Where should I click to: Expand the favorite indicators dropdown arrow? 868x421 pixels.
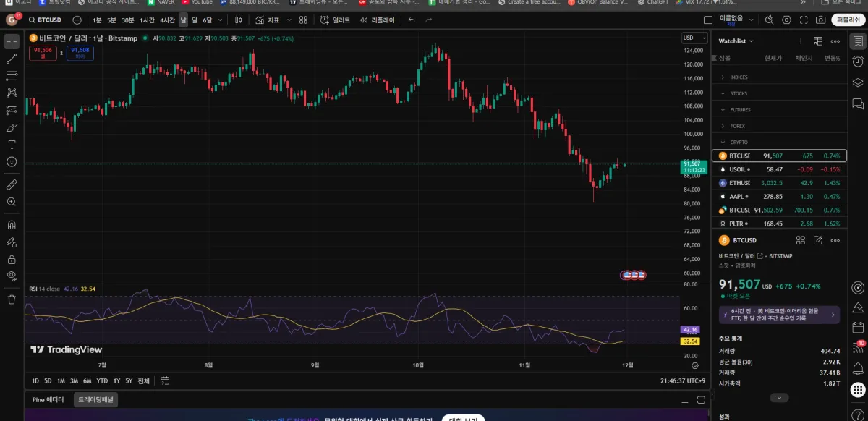click(290, 20)
